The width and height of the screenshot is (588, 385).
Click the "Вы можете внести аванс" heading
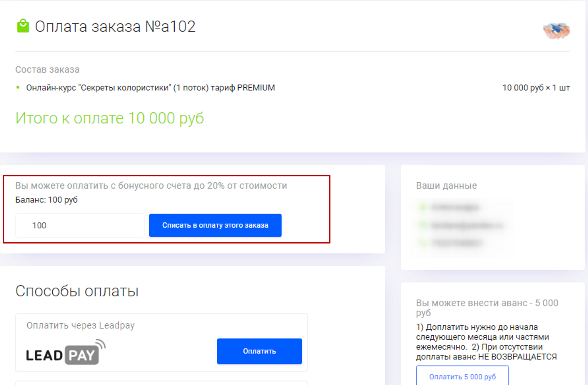pyautogui.click(x=487, y=307)
